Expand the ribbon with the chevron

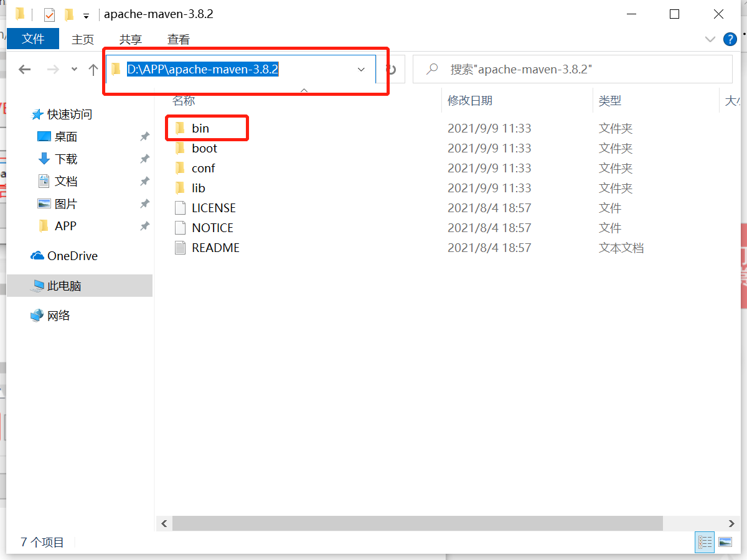click(x=710, y=39)
